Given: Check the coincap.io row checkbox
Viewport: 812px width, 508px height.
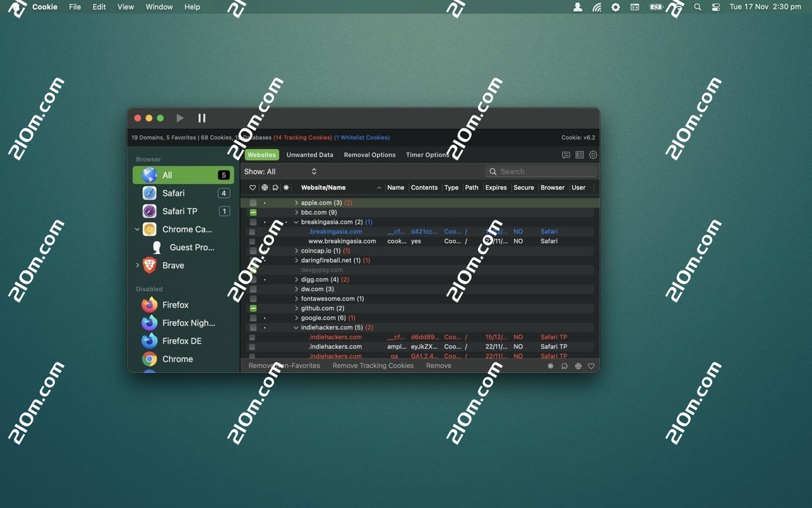Looking at the screenshot, I should pyautogui.click(x=253, y=251).
